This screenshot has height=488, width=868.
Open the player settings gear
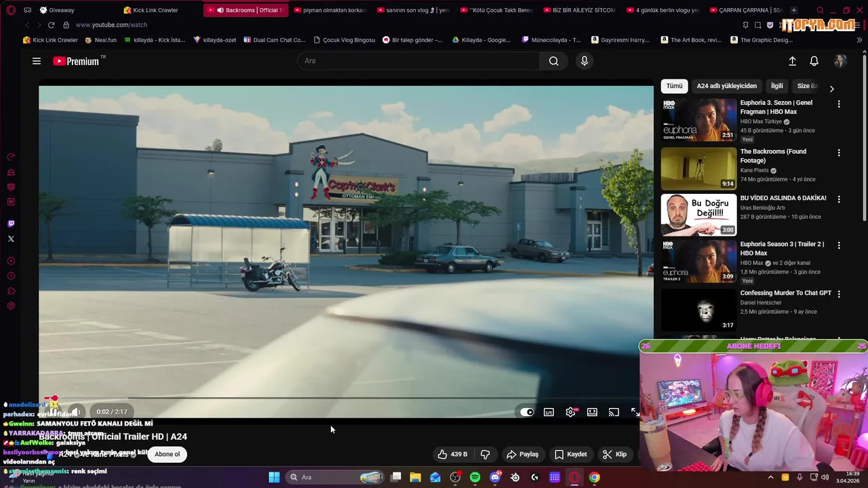click(x=570, y=412)
